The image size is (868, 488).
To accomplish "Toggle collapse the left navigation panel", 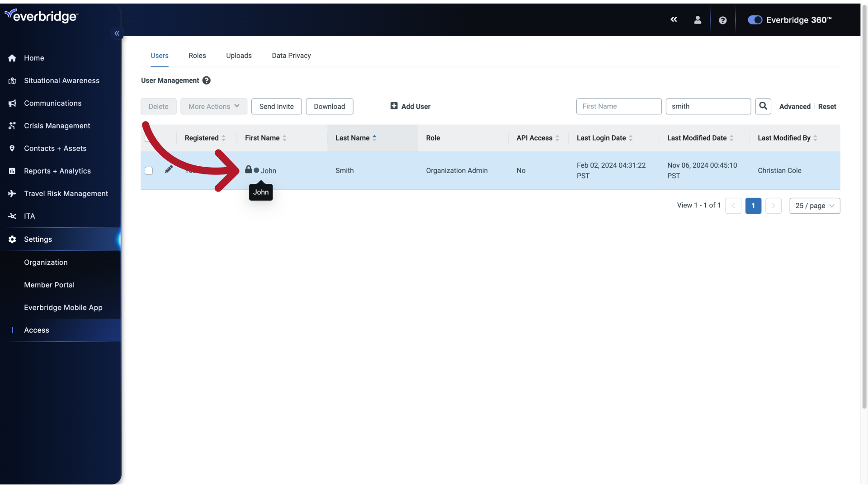I will pyautogui.click(x=118, y=33).
